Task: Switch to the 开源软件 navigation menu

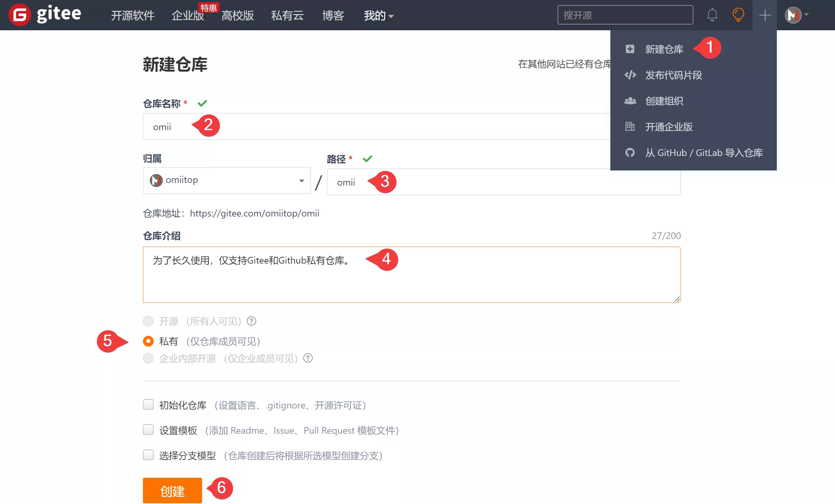Action: pos(132,15)
